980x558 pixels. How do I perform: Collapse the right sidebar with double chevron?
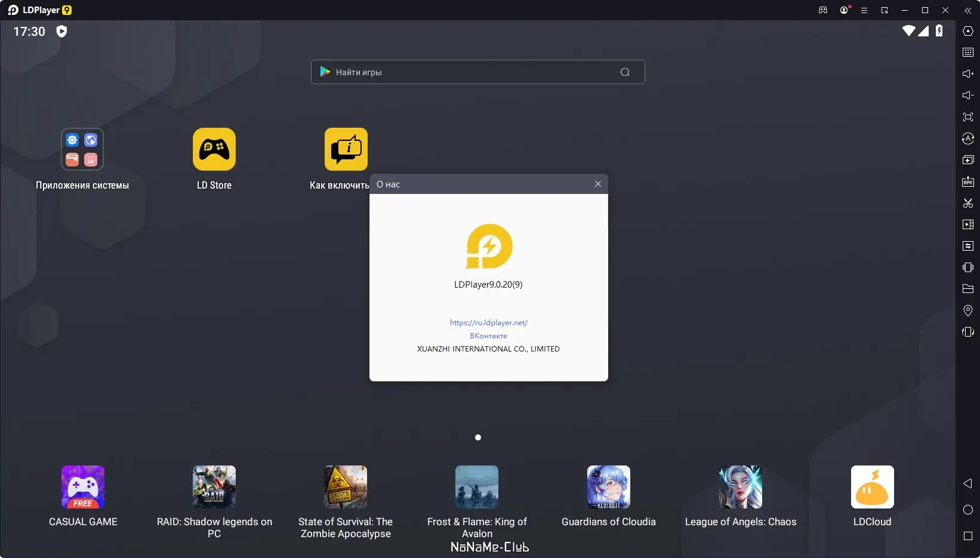click(968, 10)
